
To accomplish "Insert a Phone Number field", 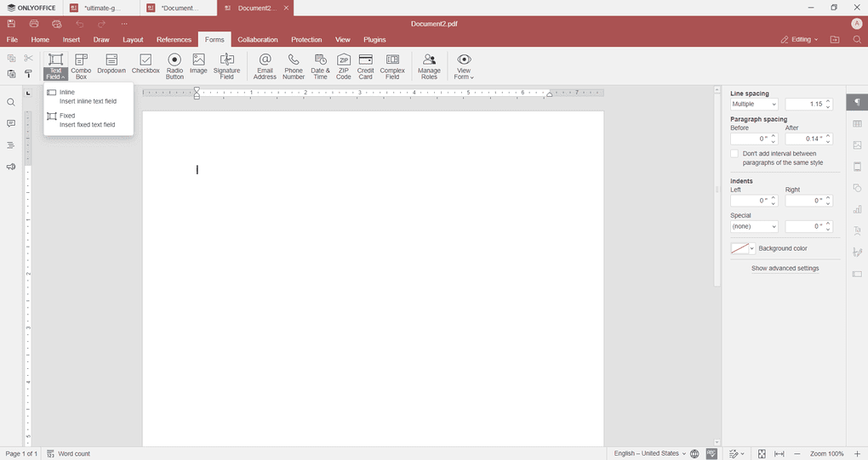I will click(x=294, y=66).
